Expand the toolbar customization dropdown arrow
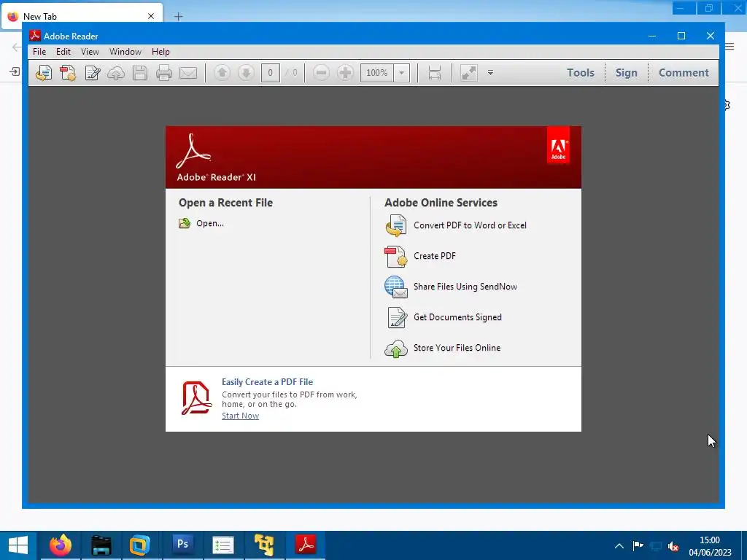 (490, 73)
